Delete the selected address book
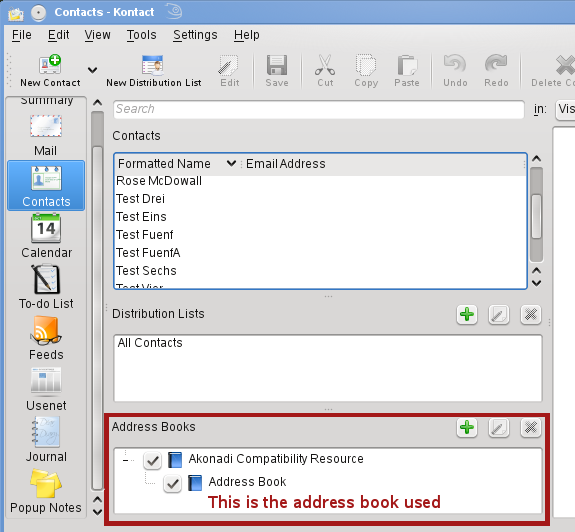This screenshot has height=532, width=575. point(531,428)
